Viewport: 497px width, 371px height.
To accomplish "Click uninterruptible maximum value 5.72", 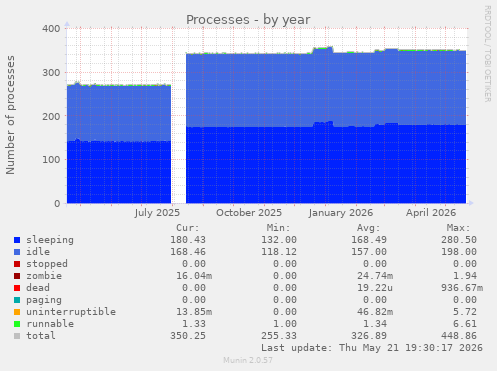I will click(465, 312).
